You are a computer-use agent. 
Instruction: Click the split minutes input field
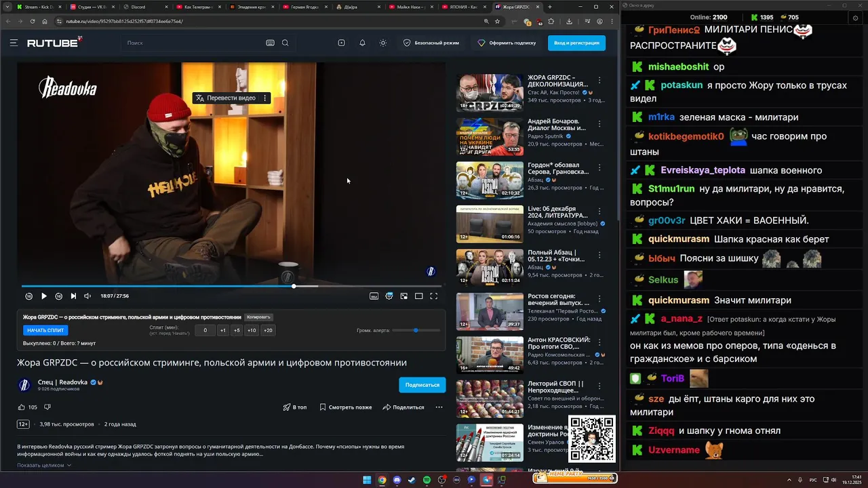(205, 330)
